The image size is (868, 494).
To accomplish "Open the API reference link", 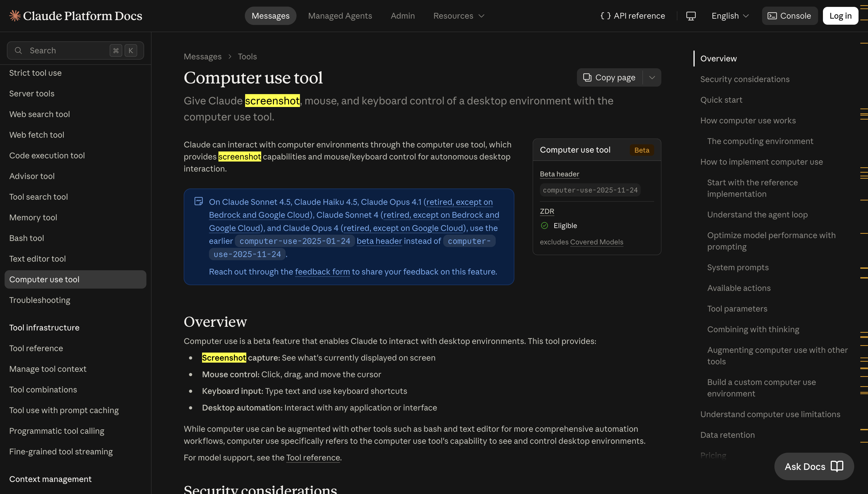I will 632,16.
